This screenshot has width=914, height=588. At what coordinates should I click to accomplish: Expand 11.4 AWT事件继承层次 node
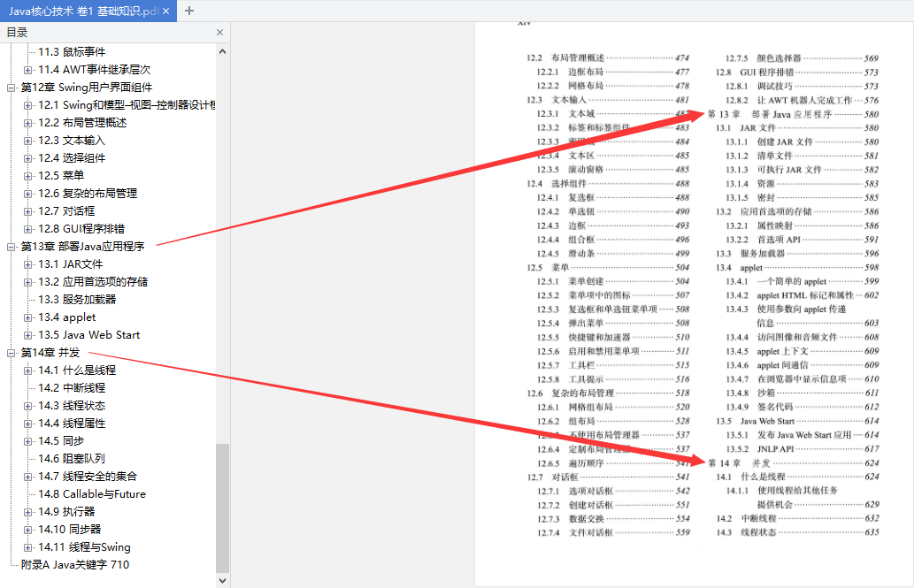[x=27, y=70]
